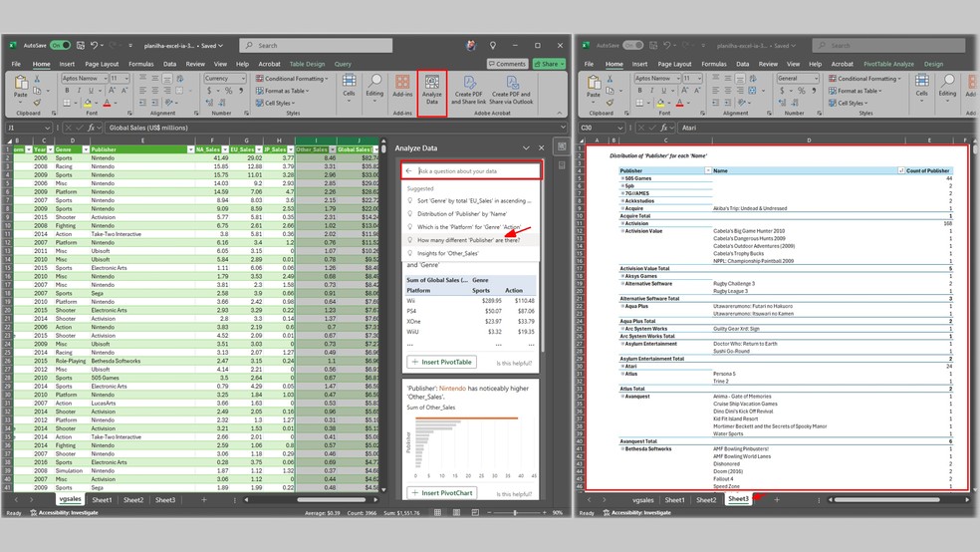980x552 pixels.
Task: Open the Genre column filter dropdown
Action: click(x=85, y=149)
